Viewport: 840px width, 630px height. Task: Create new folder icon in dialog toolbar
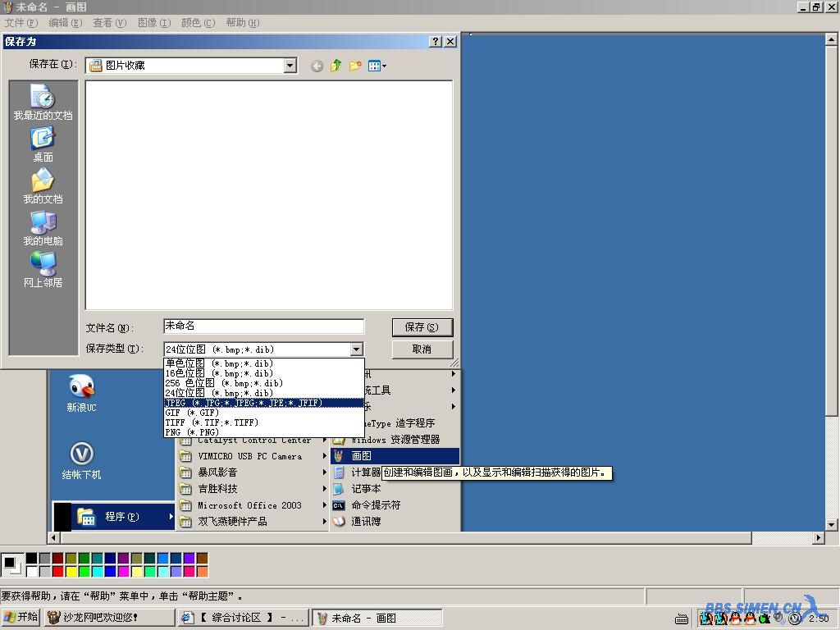click(354, 66)
